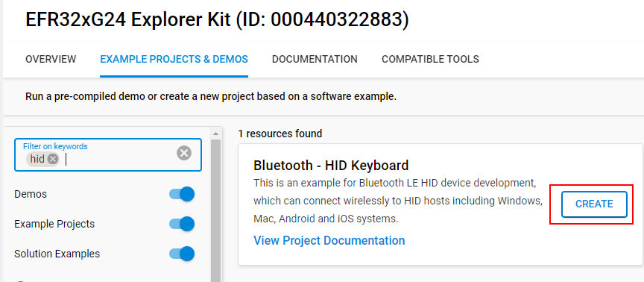Switch to the DOCUMENTATION tab
644x282 pixels.
[x=315, y=59]
